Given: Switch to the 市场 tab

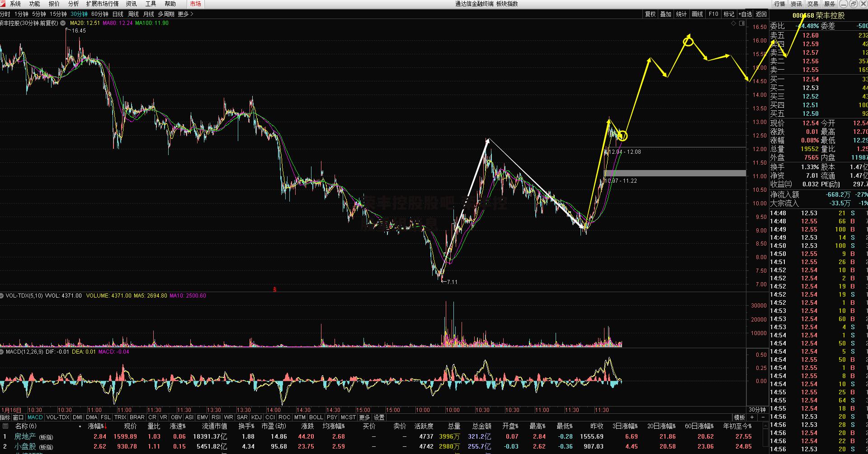Looking at the screenshot, I should 195,4.
